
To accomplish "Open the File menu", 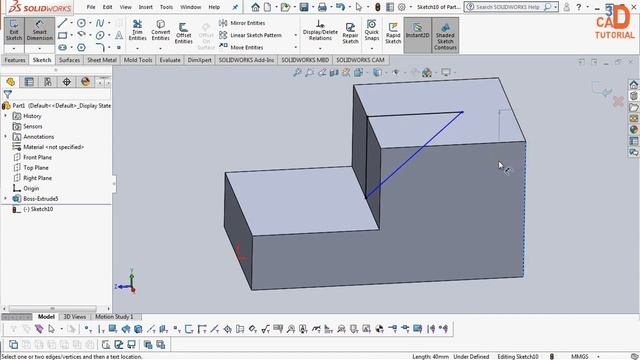I will 91,7.
